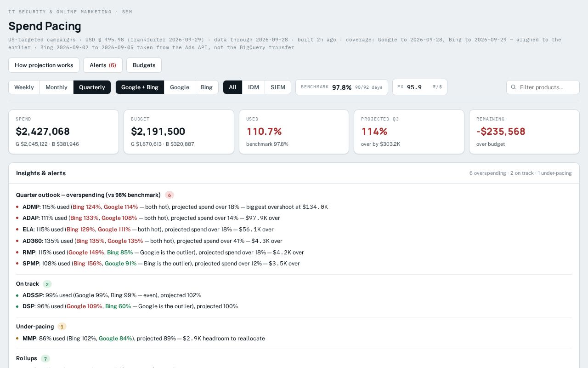588x368 pixels.
Task: Select the SPMP alert row
Action: (294, 264)
